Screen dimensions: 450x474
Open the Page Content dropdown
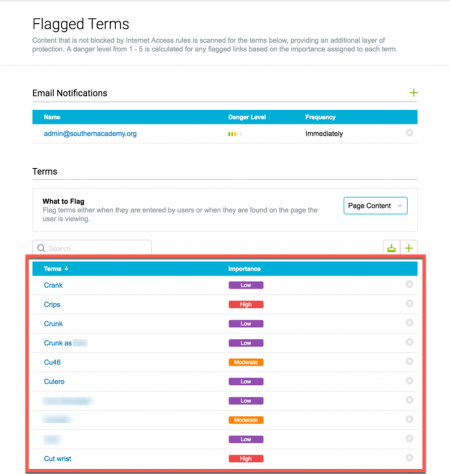(x=375, y=206)
